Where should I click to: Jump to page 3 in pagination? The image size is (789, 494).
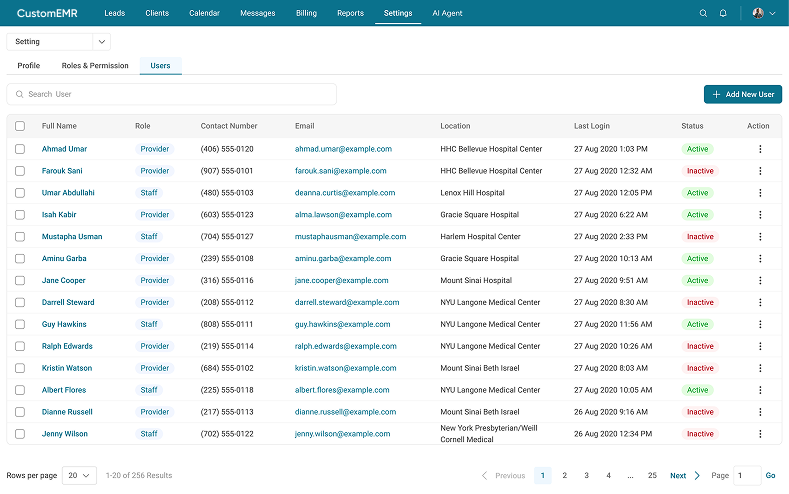pos(586,476)
